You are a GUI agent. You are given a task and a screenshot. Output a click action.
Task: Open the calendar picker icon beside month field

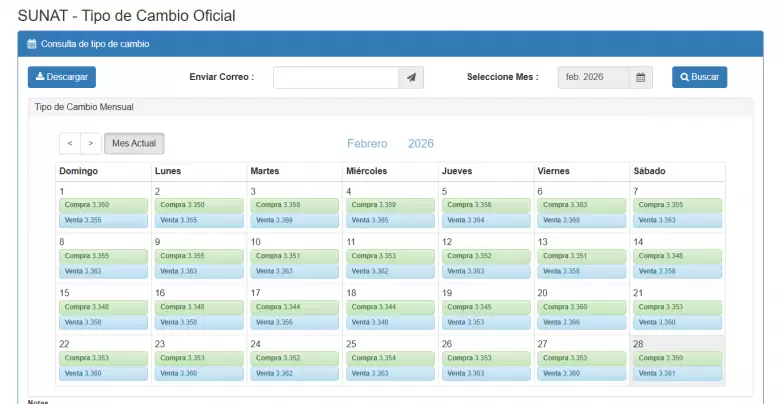click(x=640, y=78)
